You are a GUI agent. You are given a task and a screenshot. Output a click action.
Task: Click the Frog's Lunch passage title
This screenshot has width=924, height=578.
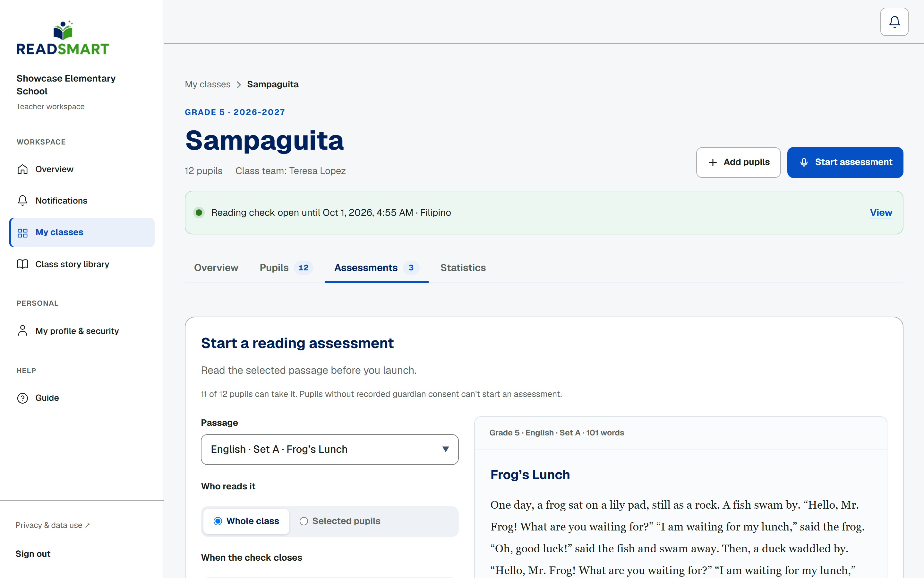(530, 474)
